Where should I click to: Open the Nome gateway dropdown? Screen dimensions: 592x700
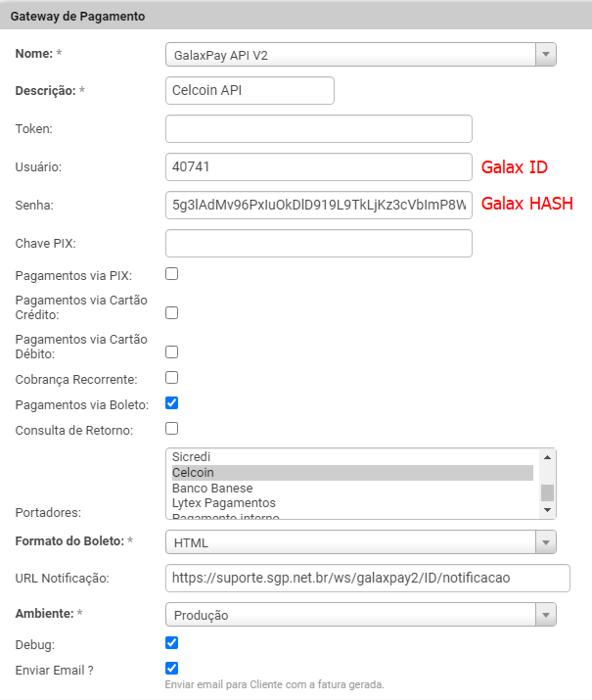coord(360,55)
